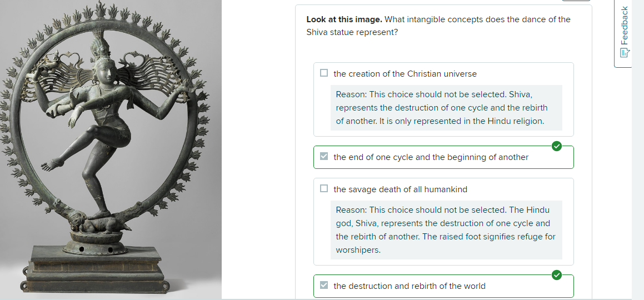Select 'the savage death of all humankind' text
Image resolution: width=644 pixels, height=300 pixels.
[x=400, y=189]
